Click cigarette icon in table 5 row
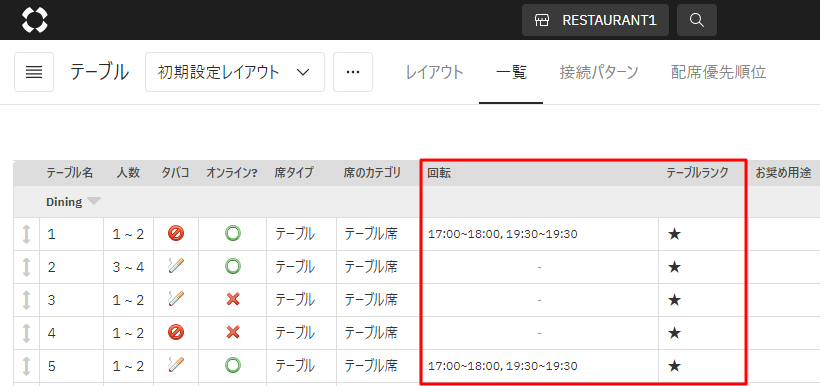The image size is (824, 386). tap(176, 365)
